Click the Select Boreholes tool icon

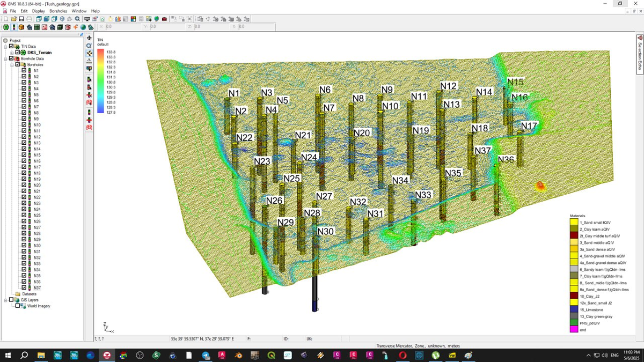pos(89,80)
